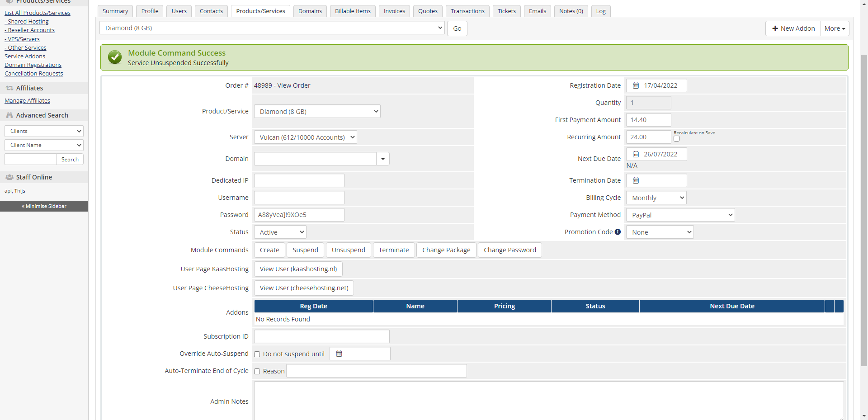Image resolution: width=868 pixels, height=420 pixels.
Task: Click the Promotion Code info icon
Action: click(618, 232)
